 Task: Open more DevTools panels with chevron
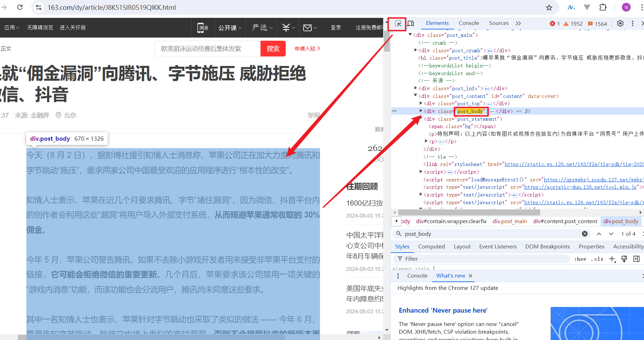518,23
